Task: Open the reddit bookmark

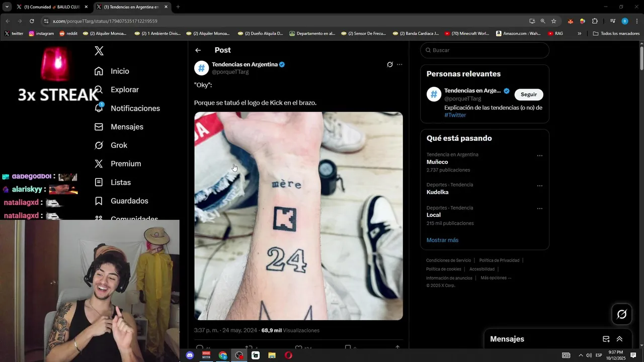Action: pyautogui.click(x=68, y=34)
